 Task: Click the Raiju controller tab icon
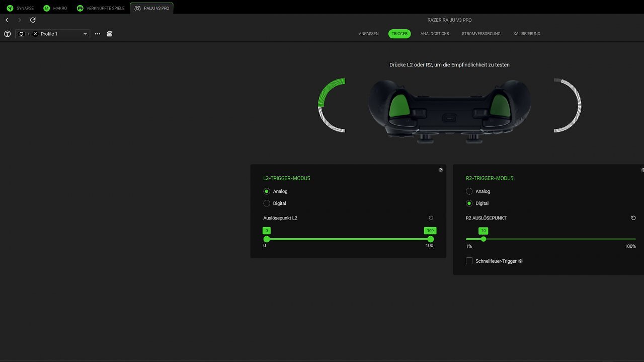137,8
